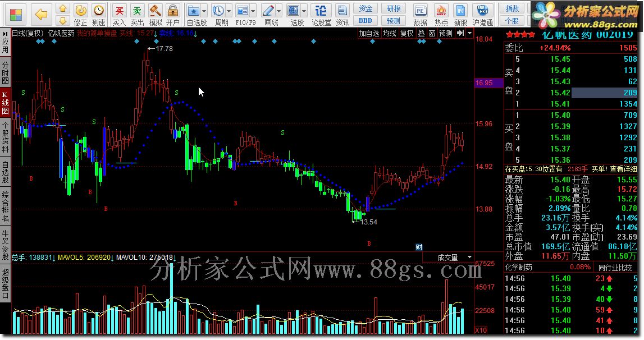
Task: Click the 资金 capital flow button
Action: click(x=365, y=8)
